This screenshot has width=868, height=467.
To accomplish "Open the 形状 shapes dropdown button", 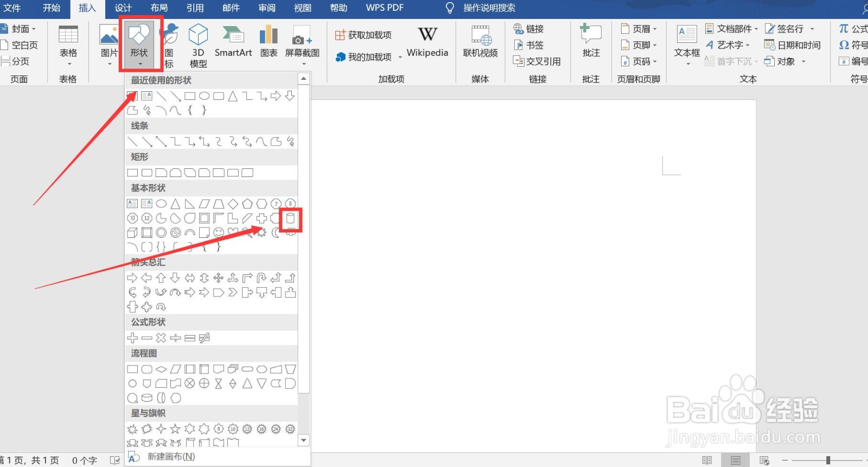I will point(139,44).
